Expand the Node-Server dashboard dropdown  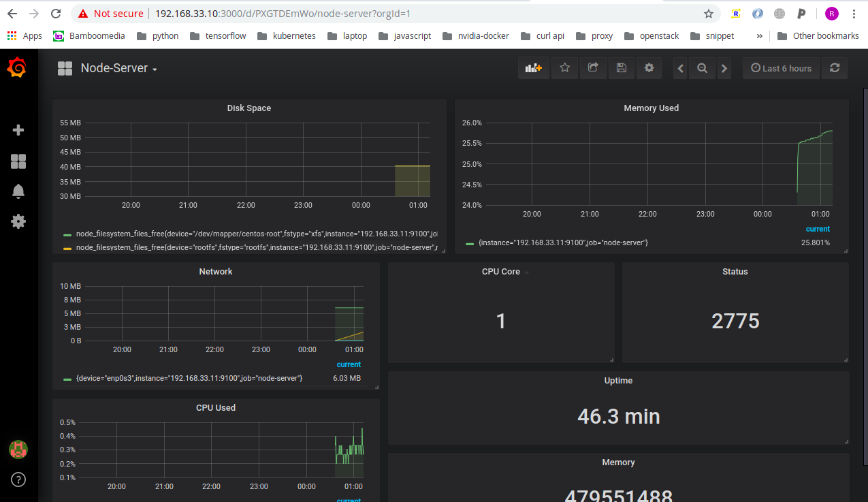[x=119, y=68]
